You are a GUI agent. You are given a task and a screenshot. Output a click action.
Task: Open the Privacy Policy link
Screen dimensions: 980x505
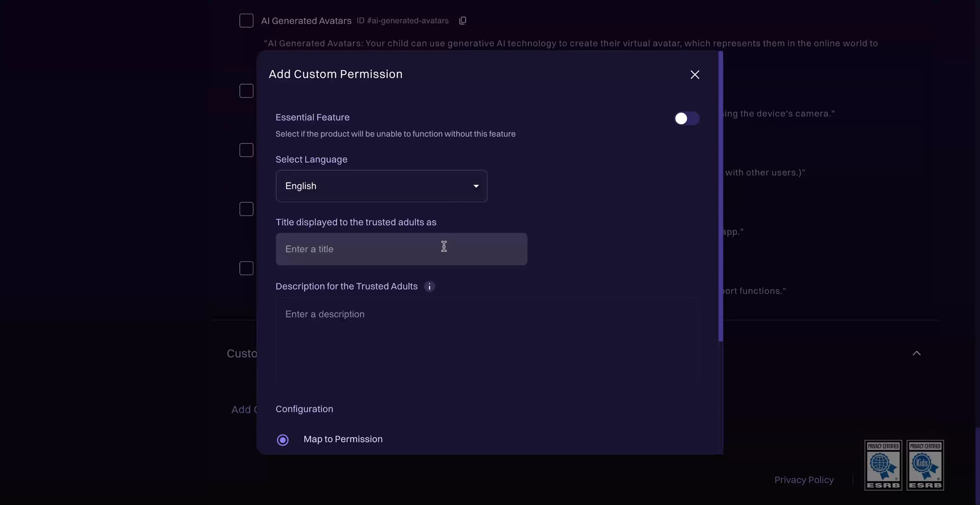[x=804, y=480]
